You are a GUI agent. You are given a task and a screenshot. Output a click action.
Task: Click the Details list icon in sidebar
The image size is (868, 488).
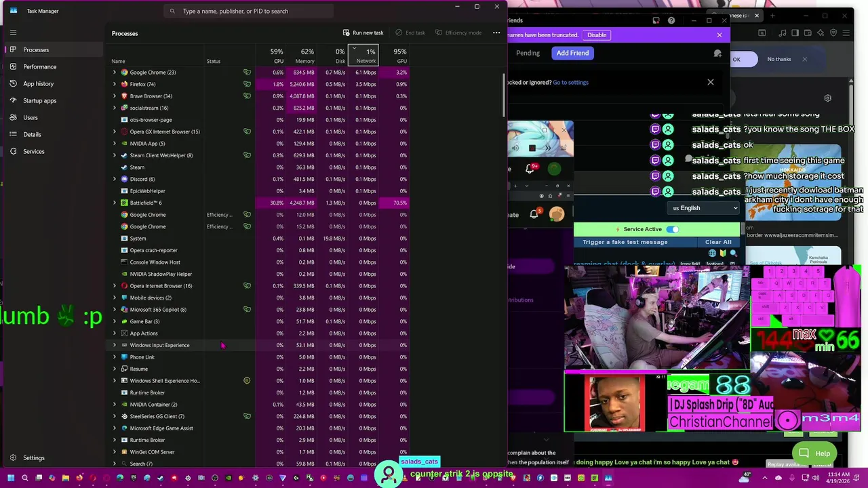click(13, 134)
